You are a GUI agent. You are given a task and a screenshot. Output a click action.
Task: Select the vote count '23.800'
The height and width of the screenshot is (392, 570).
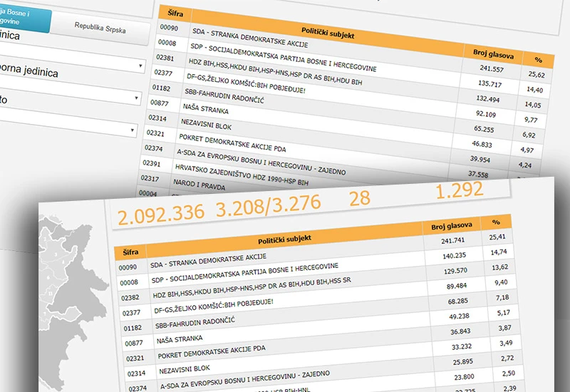tap(465, 377)
